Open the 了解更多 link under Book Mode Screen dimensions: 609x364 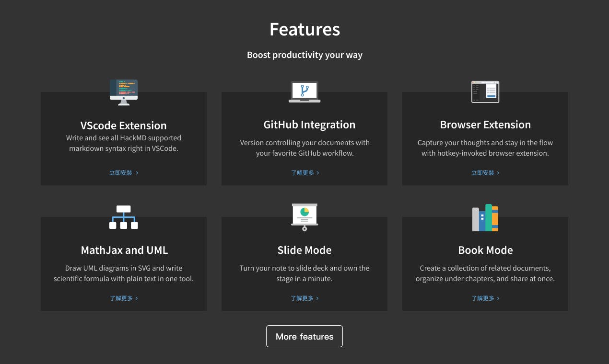485,298
